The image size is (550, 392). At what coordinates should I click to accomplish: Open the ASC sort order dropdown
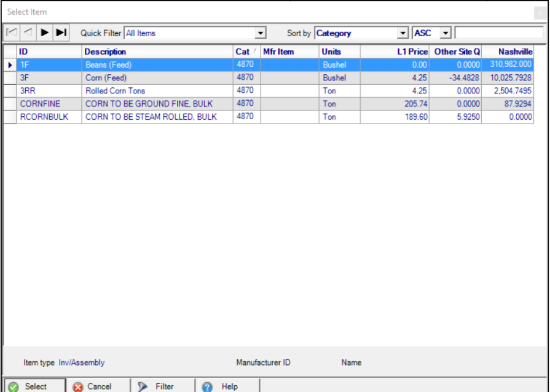pyautogui.click(x=446, y=33)
